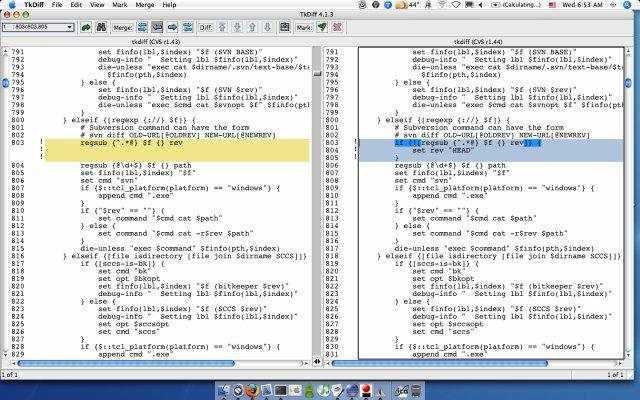Open Trash in the Dock
This screenshot has width=640, height=400.
tap(416, 391)
